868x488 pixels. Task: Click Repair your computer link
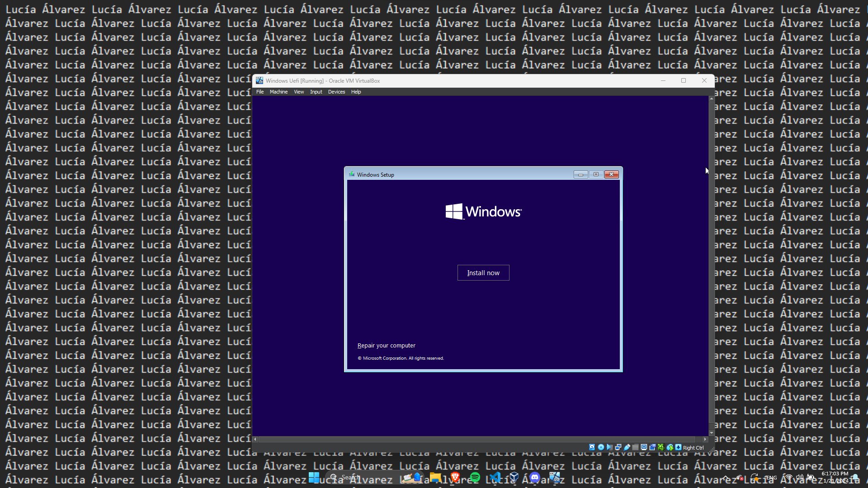click(386, 346)
